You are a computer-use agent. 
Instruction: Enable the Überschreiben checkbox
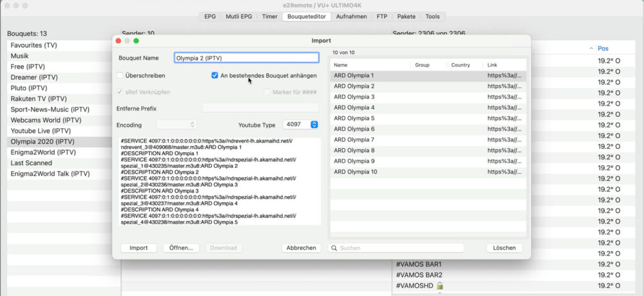click(119, 75)
